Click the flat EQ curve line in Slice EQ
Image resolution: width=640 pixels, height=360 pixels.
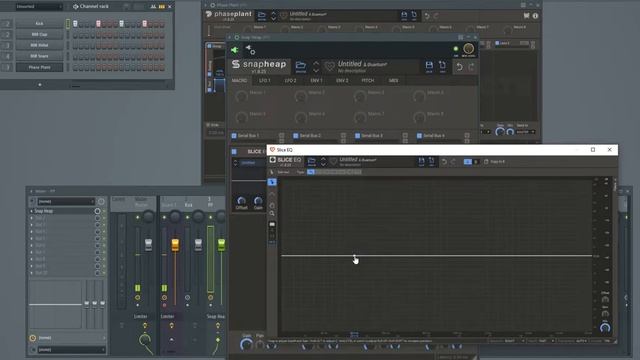(437, 256)
